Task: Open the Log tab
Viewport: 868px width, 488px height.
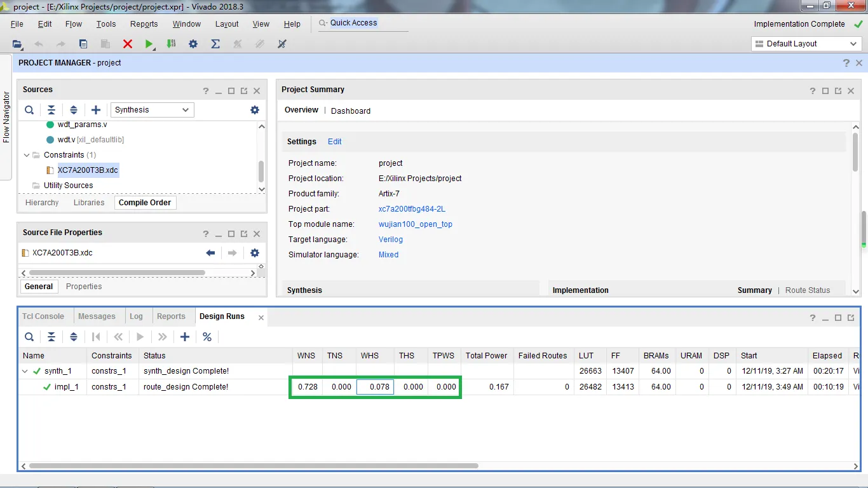Action: pyautogui.click(x=136, y=316)
